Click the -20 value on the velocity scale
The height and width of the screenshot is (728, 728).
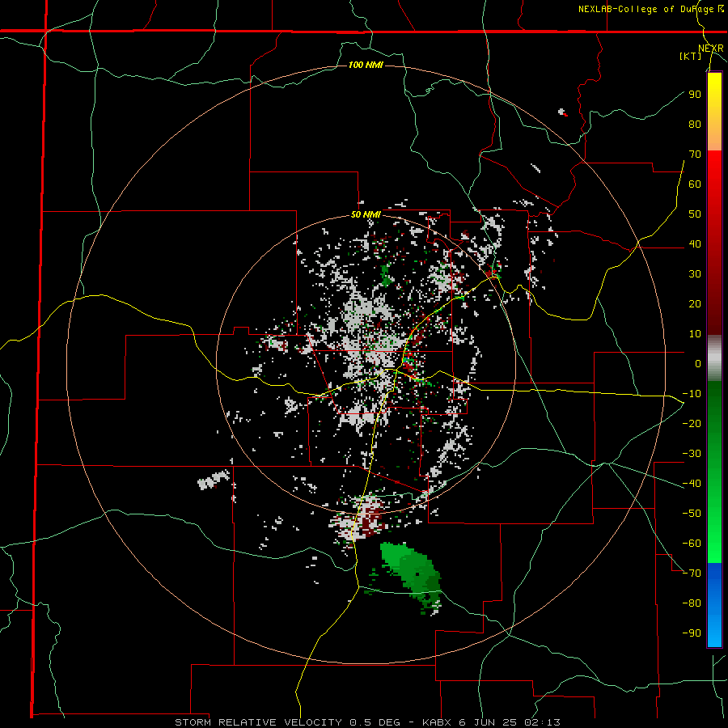tap(692, 423)
